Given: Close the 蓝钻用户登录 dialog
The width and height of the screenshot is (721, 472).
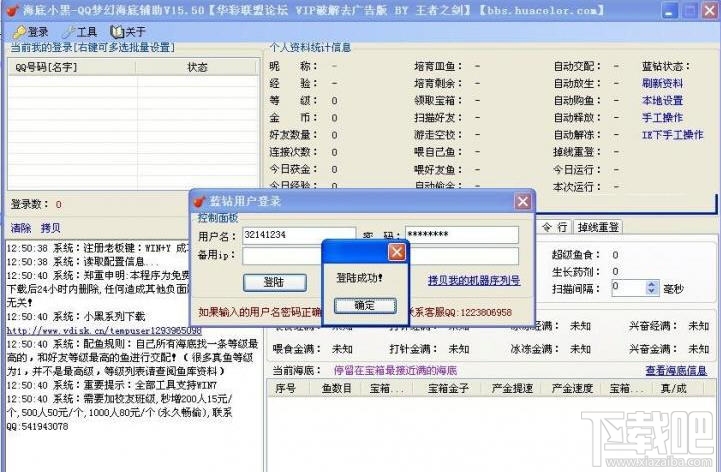Looking at the screenshot, I should pyautogui.click(x=523, y=201).
